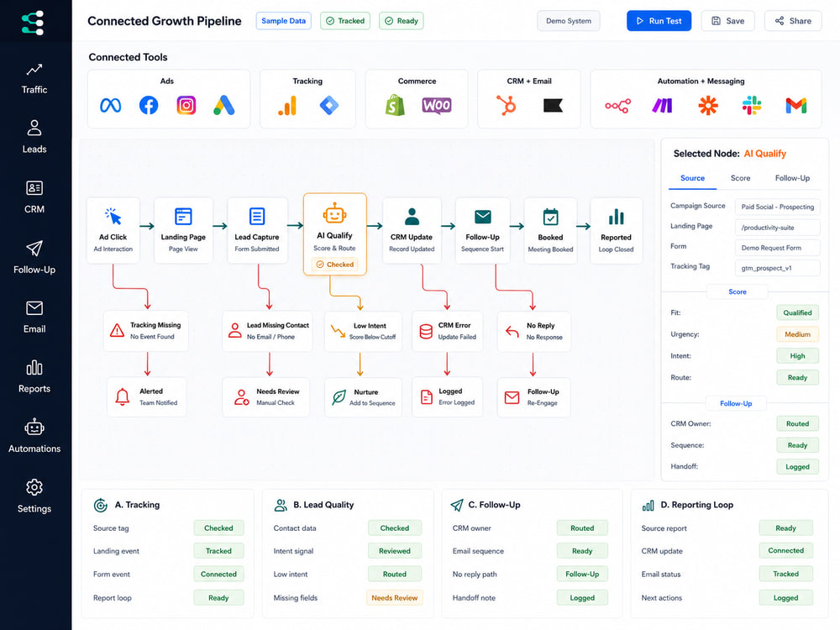Click the Sample Data badge

(283, 21)
